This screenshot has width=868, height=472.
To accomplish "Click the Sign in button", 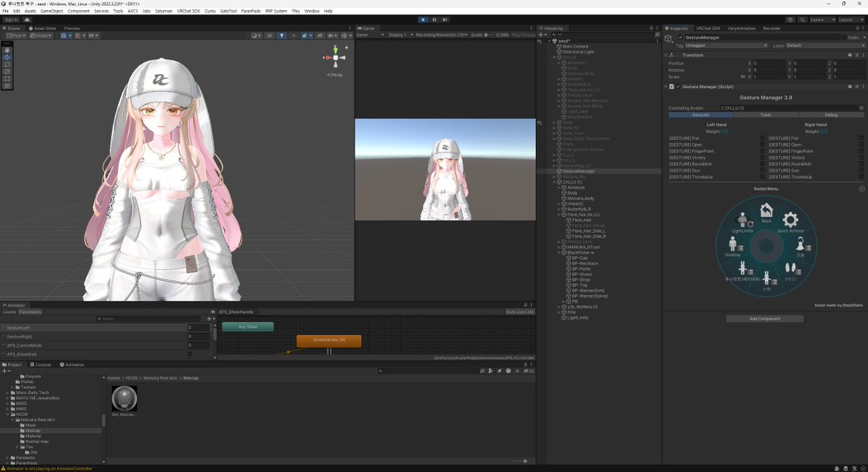I will click(12, 20).
